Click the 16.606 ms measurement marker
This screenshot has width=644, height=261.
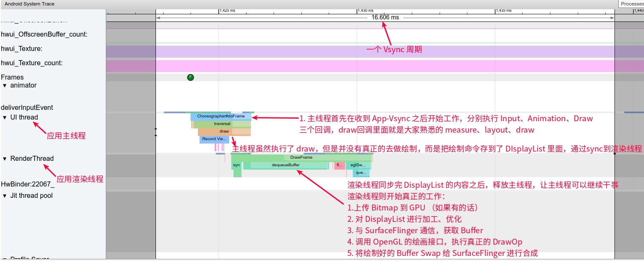click(385, 18)
